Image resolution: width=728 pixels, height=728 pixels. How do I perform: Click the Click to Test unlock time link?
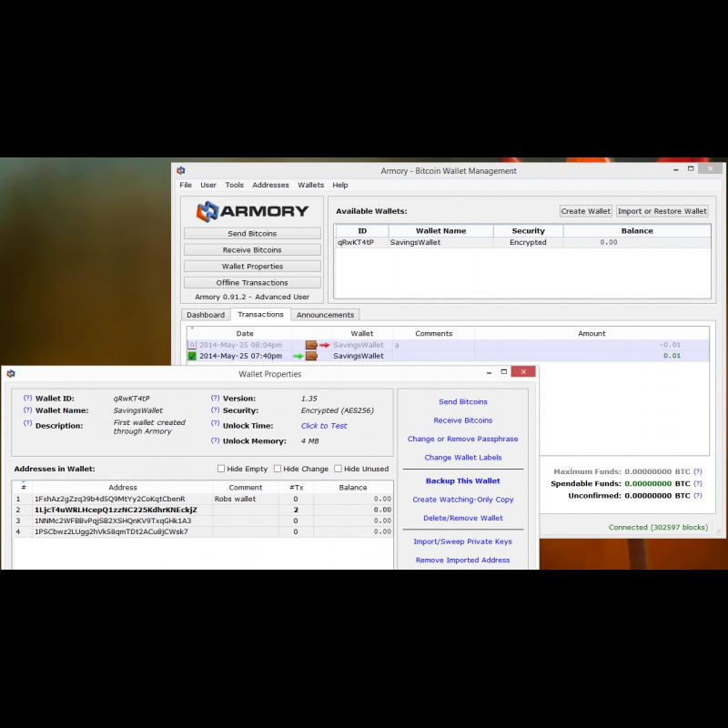coord(324,426)
